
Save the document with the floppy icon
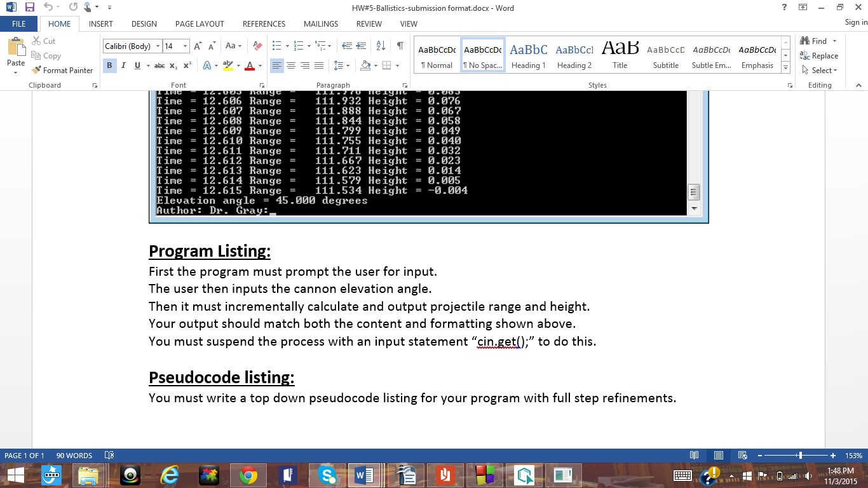29,8
